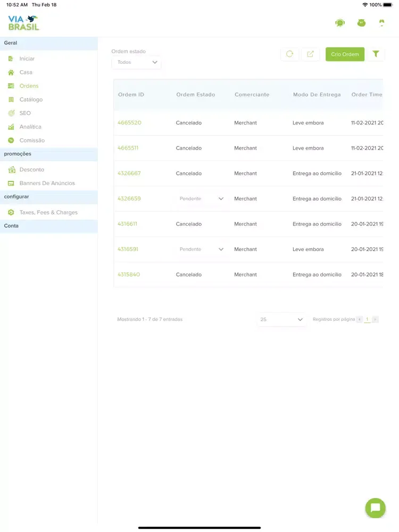Screen dimensions: 399x532
Task: Collapse the promoções section header
Action: pos(49,154)
